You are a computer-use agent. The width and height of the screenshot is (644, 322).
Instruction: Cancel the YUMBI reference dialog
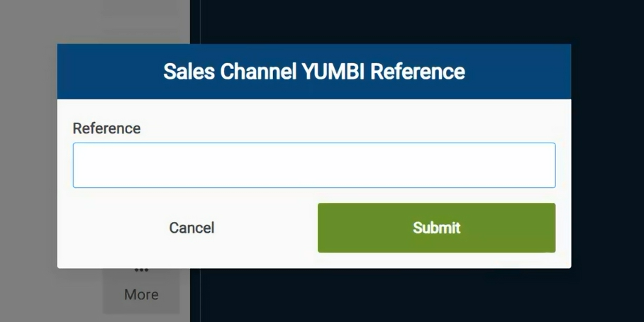point(191,228)
